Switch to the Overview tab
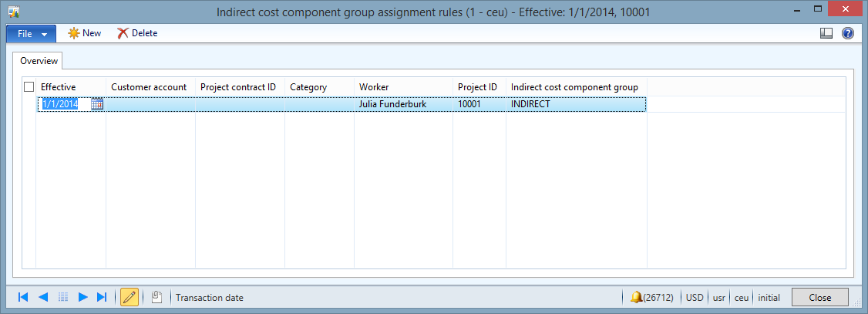 pyautogui.click(x=39, y=60)
